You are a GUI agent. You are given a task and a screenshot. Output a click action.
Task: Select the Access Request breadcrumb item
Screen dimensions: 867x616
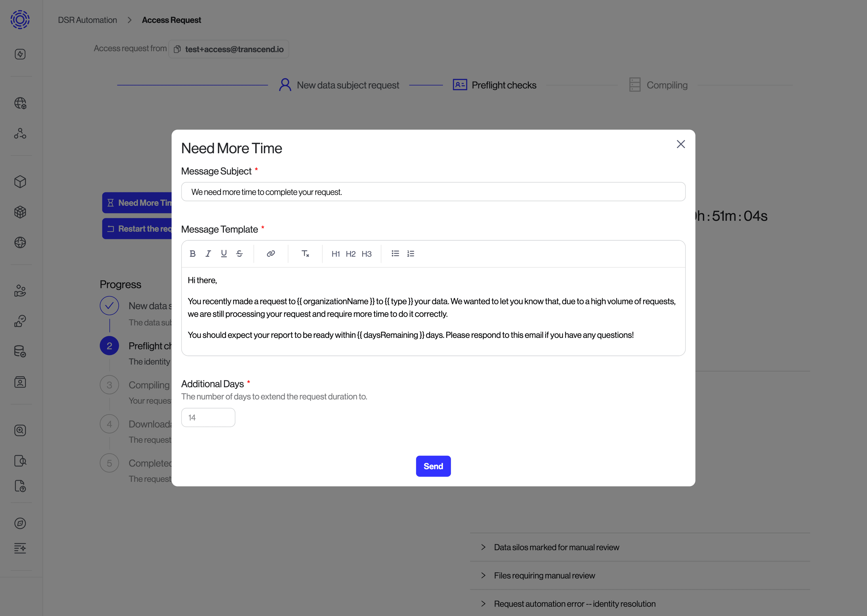tap(171, 20)
